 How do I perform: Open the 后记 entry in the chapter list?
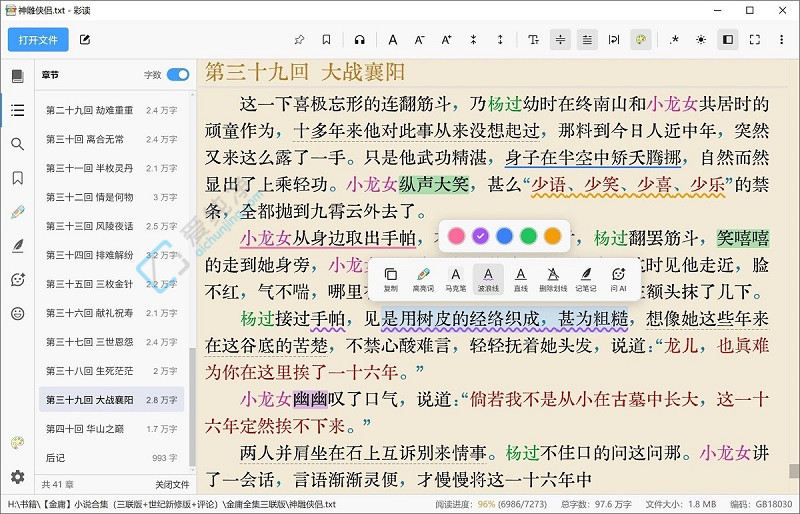(111, 458)
